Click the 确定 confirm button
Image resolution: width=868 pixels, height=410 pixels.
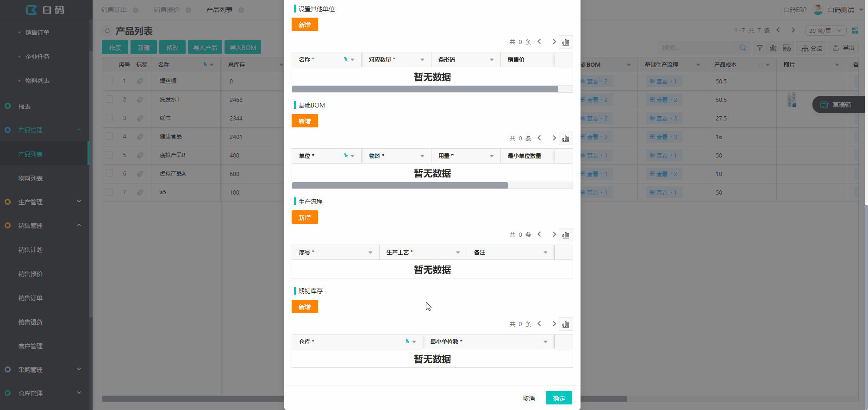[x=559, y=398]
